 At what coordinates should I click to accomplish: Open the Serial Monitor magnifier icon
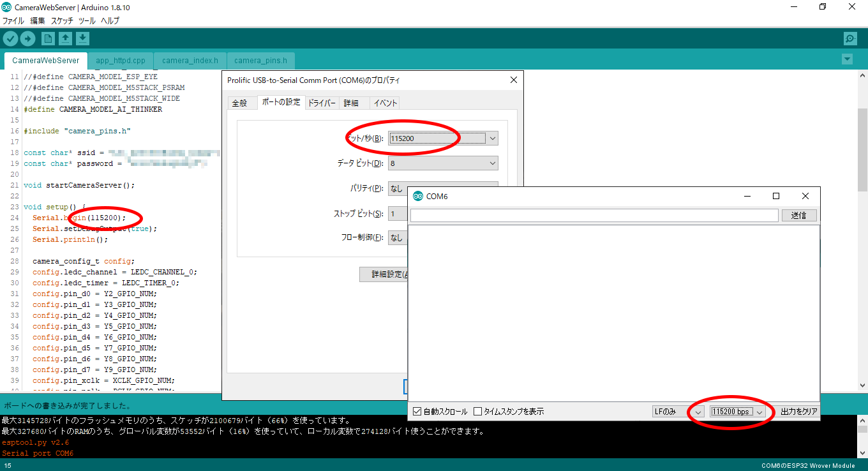(850, 39)
